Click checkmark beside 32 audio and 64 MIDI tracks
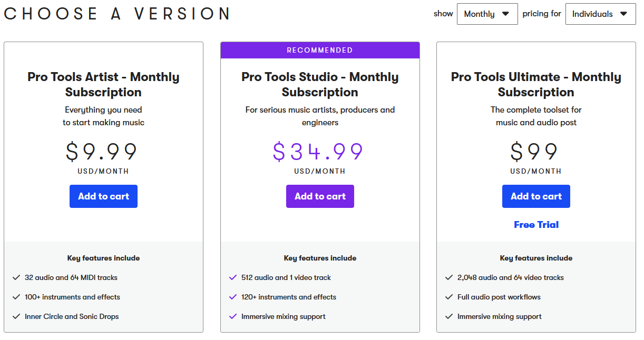 tap(16, 277)
